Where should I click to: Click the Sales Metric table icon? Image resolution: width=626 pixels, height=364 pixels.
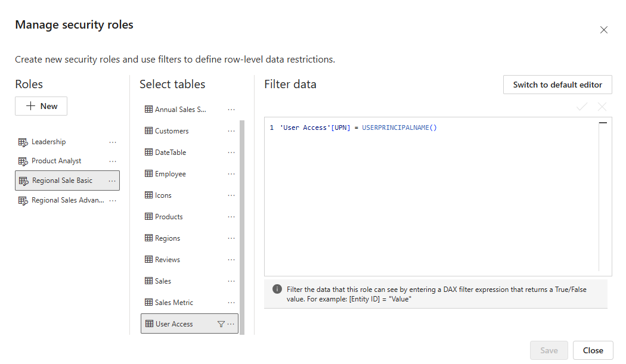click(x=148, y=302)
